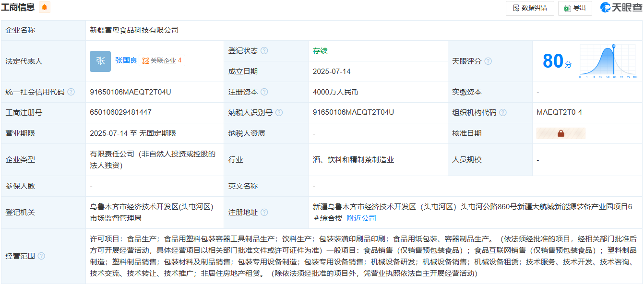Open the 附近公司 link
644x285 pixels.
click(361, 218)
